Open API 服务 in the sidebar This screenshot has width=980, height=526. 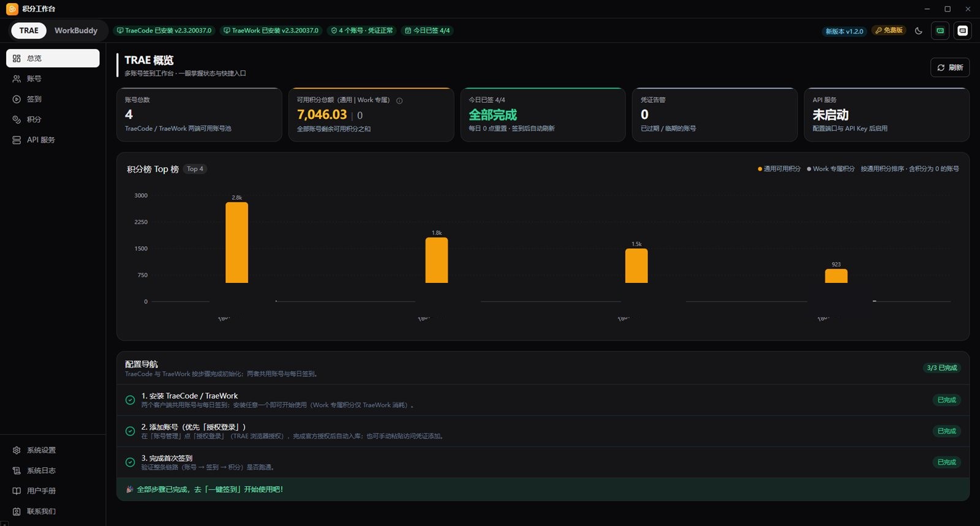(x=53, y=140)
